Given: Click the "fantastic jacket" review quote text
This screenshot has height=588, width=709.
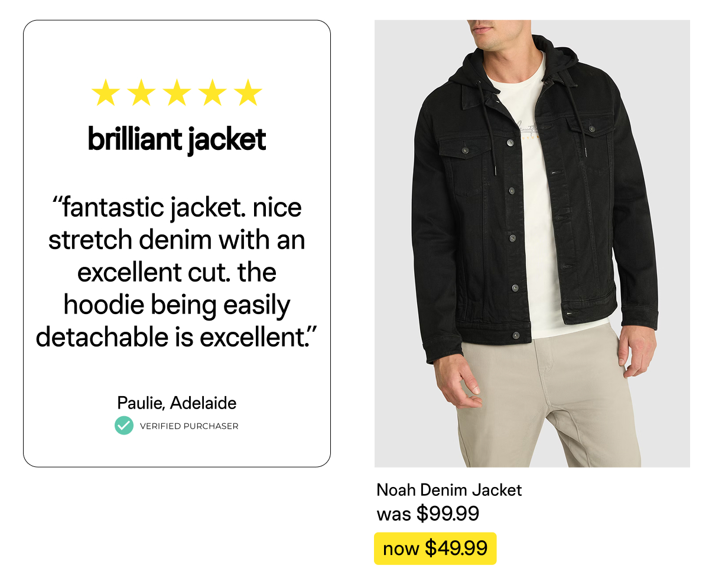Looking at the screenshot, I should 177,272.
